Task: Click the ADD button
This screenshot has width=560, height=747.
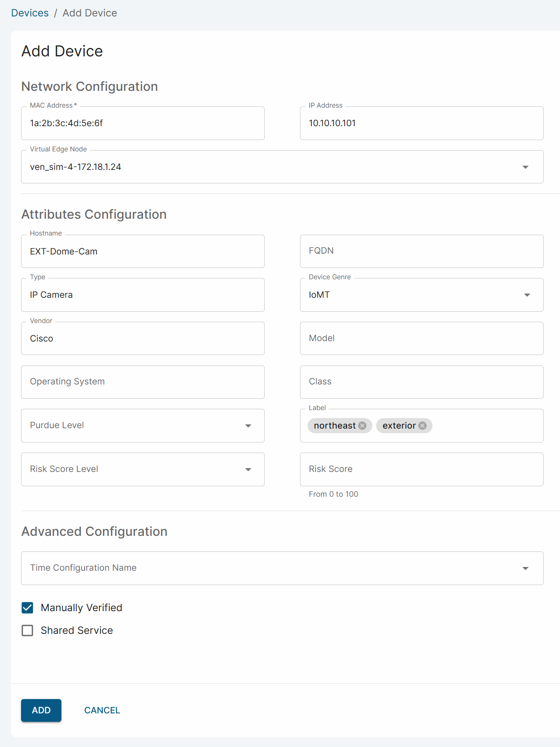Action: coord(41,710)
